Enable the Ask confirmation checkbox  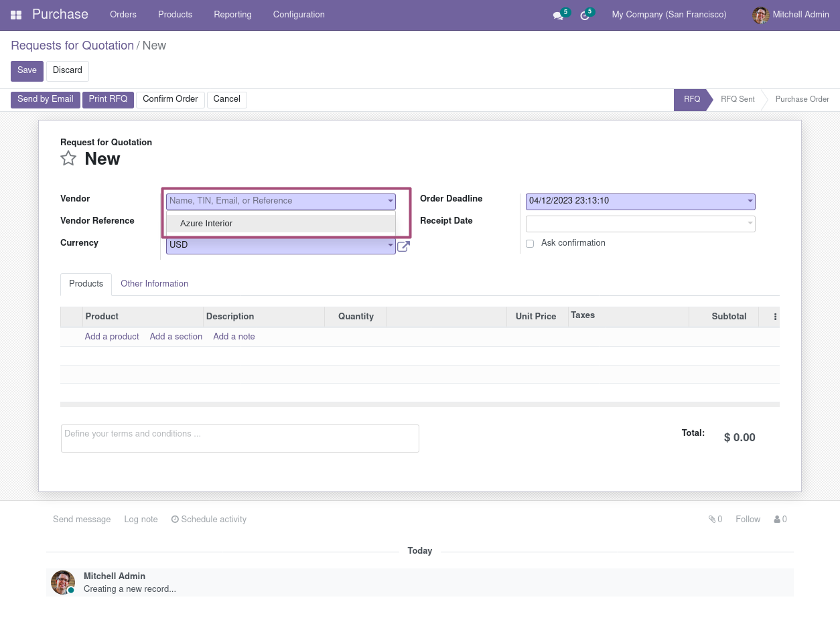pyautogui.click(x=530, y=244)
